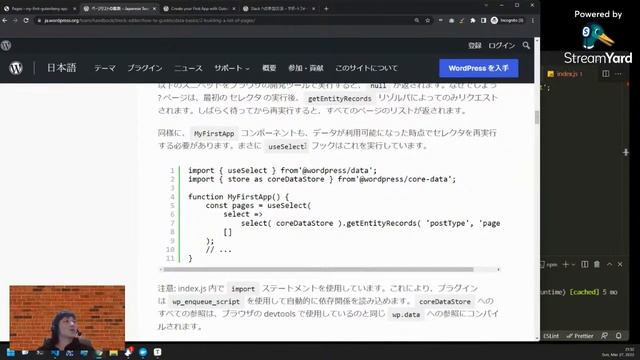Image resolution: width=640 pixels, height=360 pixels.
Task: Open the テーマ menu item
Action: [x=105, y=68]
